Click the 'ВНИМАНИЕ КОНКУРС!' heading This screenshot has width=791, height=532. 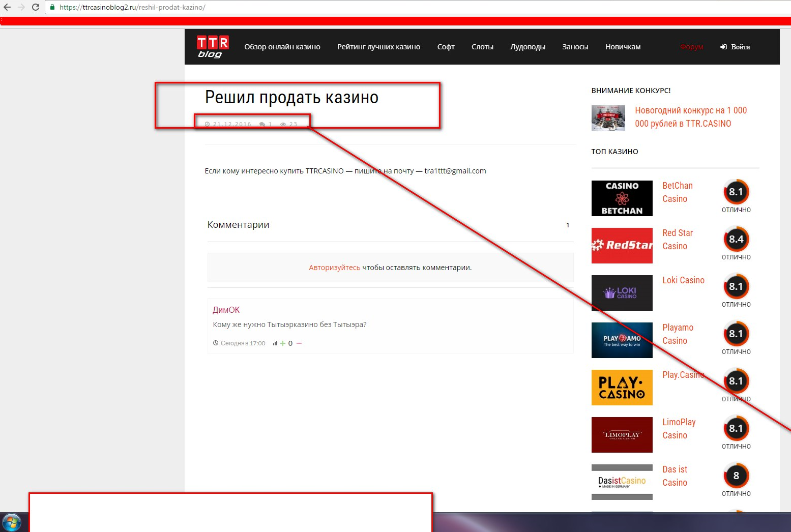click(x=631, y=91)
